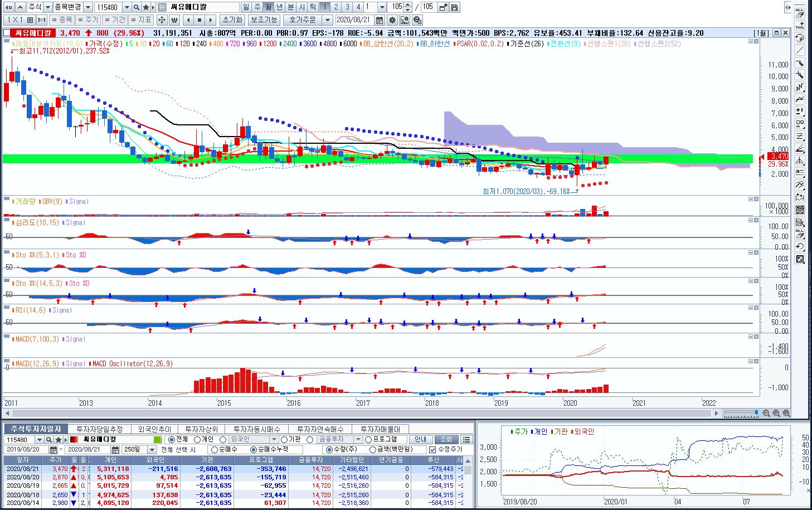Switch to the 외국인추이 tab
This screenshot has height=510, width=812.
tap(155, 429)
